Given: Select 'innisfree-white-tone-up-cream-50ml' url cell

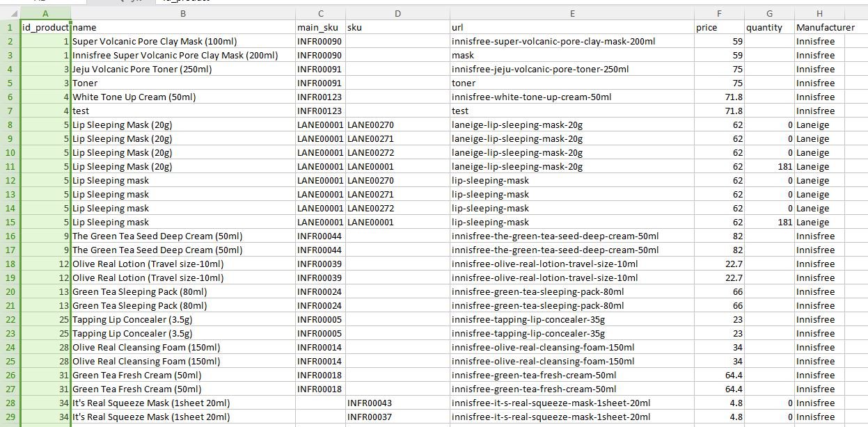Looking at the screenshot, I should click(572, 97).
